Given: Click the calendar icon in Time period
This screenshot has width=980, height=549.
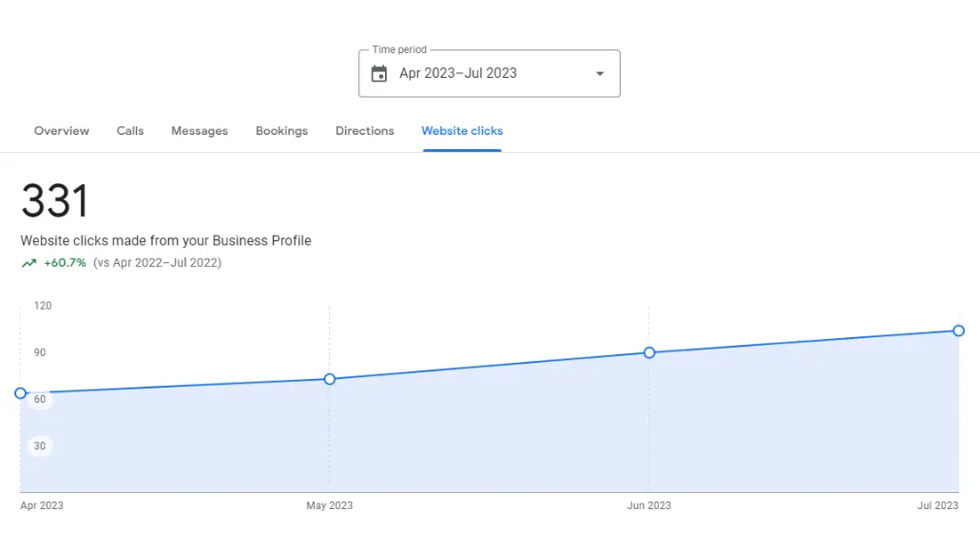Looking at the screenshot, I should tap(378, 74).
